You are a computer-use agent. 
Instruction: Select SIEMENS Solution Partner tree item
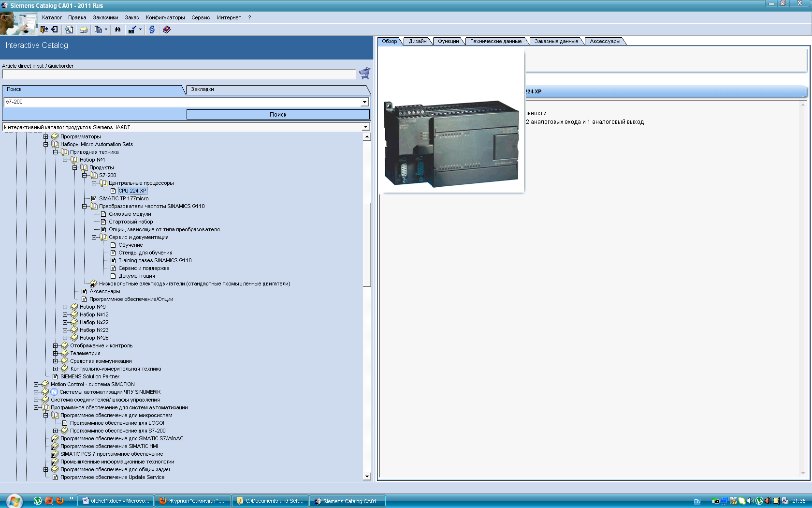90,376
